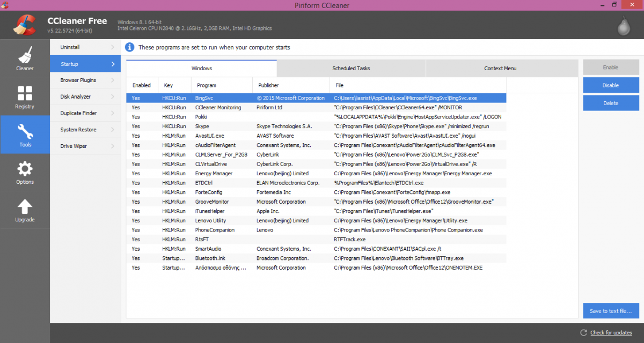Select the BingSvc startup entry

click(316, 98)
